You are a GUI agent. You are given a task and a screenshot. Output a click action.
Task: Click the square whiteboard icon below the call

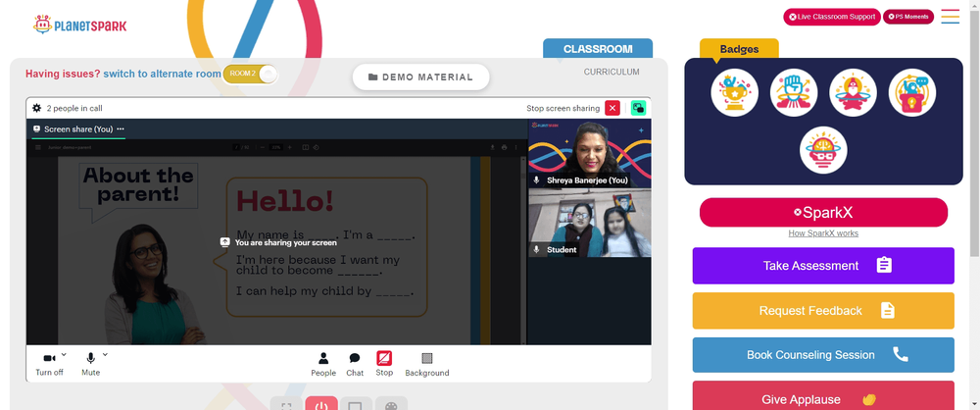[356, 404]
